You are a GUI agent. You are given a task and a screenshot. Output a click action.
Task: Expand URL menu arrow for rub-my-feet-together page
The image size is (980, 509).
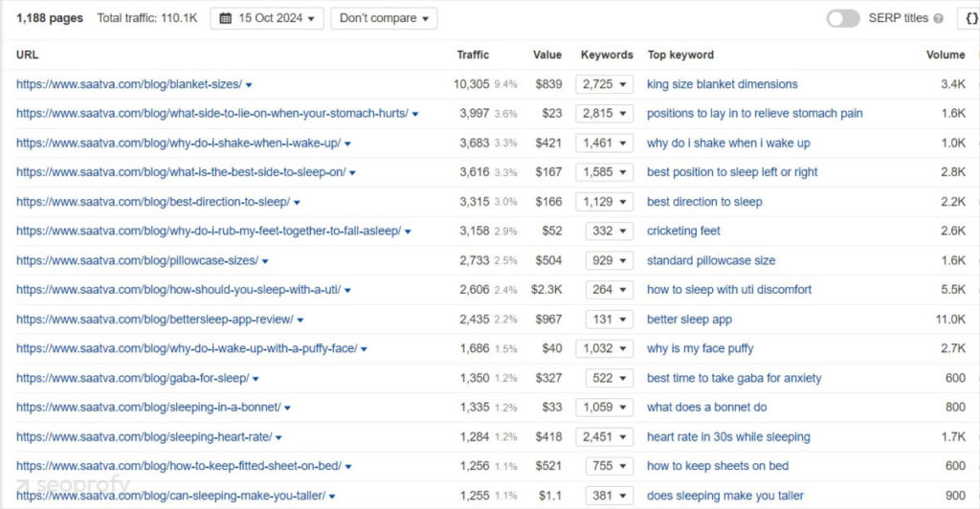(408, 232)
